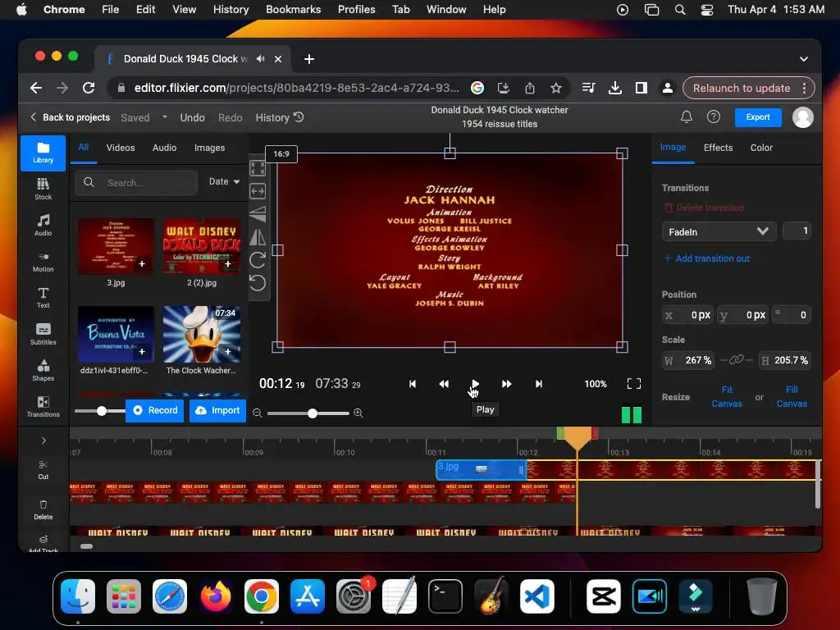Switch to the Effects tab

(x=718, y=148)
